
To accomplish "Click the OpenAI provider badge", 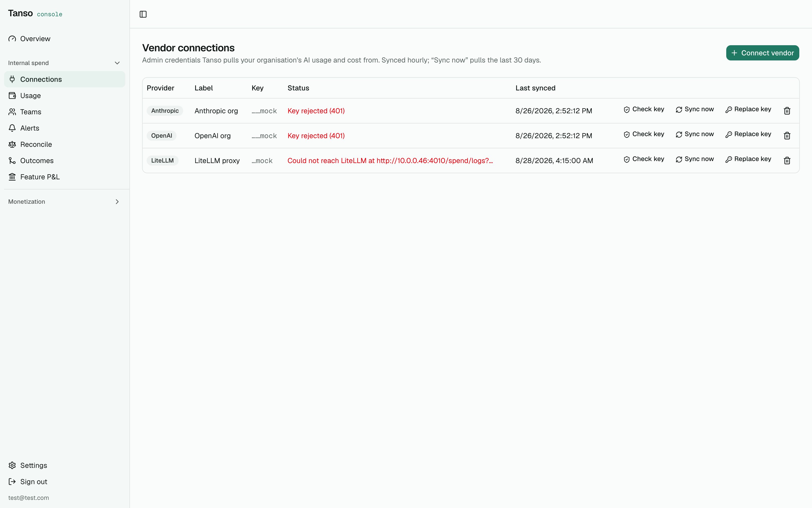I will pyautogui.click(x=161, y=136).
